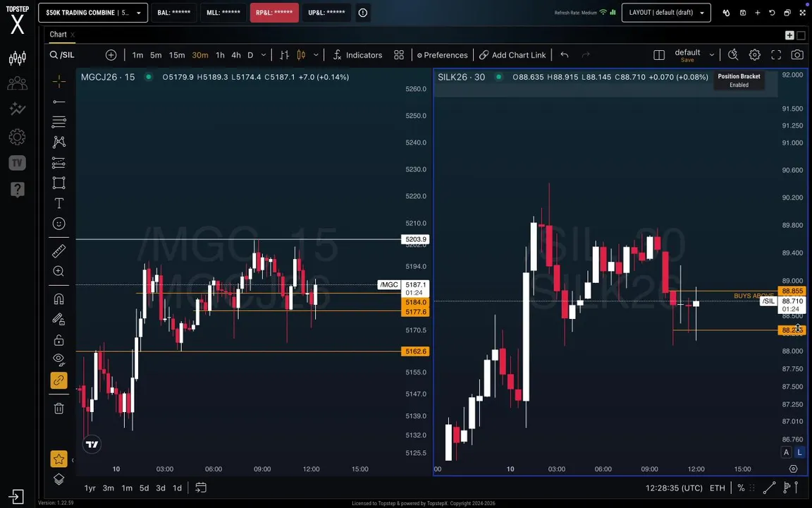Image resolution: width=812 pixels, height=508 pixels.
Task: Expand the timeframe interval chevron after D
Action: pos(263,55)
